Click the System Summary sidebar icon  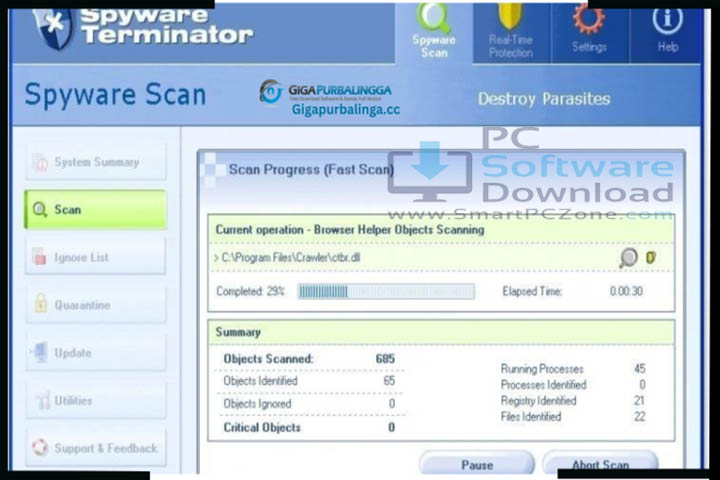[x=40, y=162]
